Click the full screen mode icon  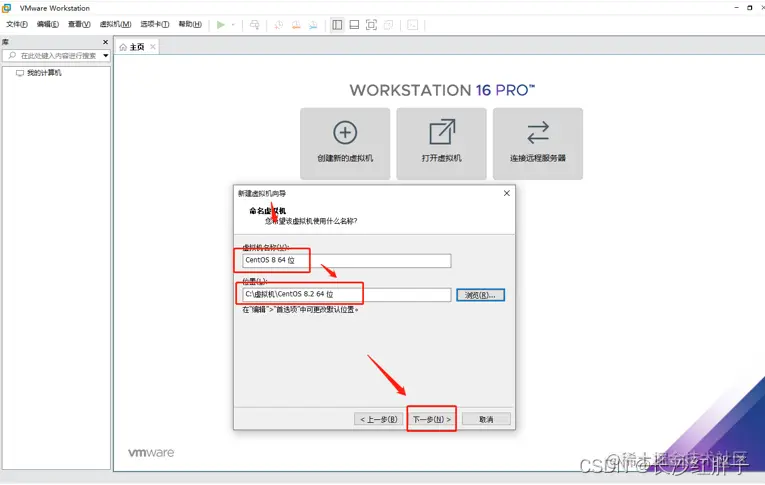[371, 25]
